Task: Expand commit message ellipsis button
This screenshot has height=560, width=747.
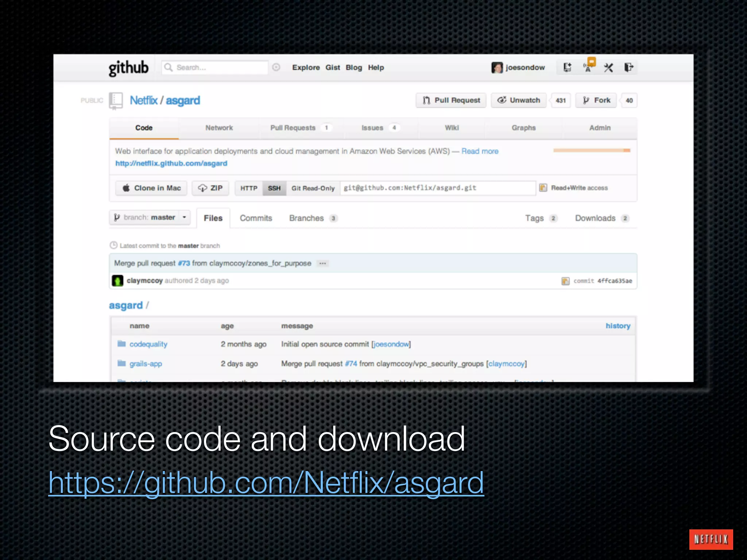Action: tap(322, 263)
